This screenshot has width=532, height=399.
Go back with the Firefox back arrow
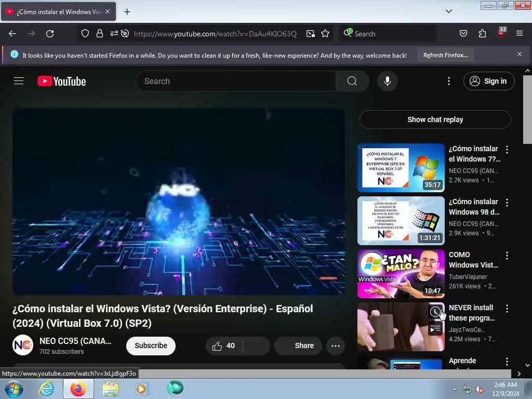point(12,34)
